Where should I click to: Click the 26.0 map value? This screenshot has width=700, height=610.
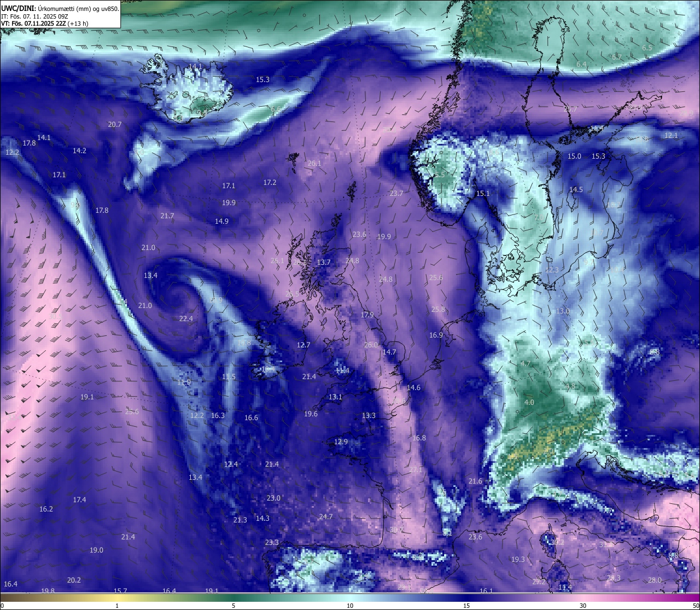coord(371,345)
